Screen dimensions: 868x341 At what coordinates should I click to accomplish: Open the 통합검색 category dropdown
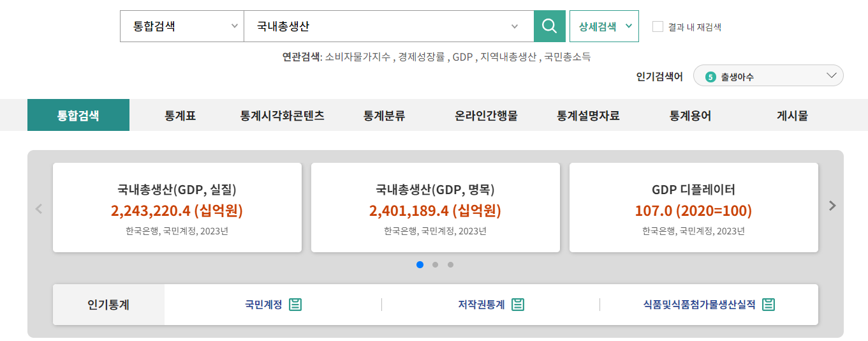pyautogui.click(x=182, y=26)
